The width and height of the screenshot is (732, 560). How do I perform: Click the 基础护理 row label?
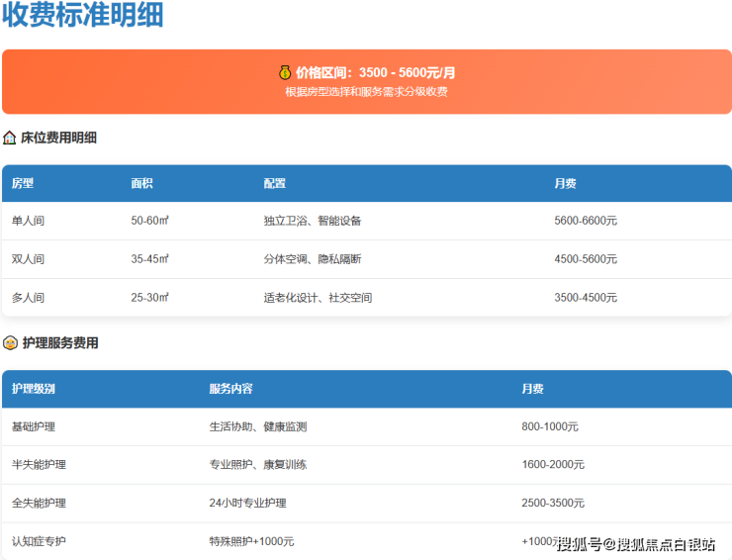click(x=34, y=426)
